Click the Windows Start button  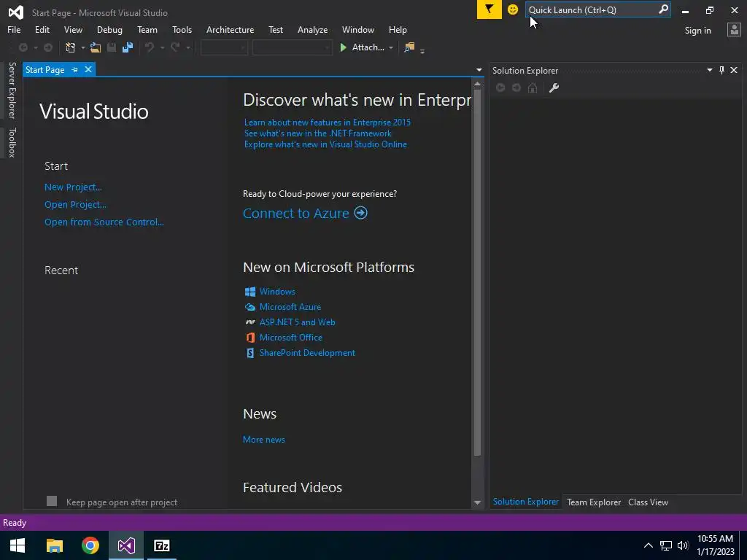pos(18,545)
